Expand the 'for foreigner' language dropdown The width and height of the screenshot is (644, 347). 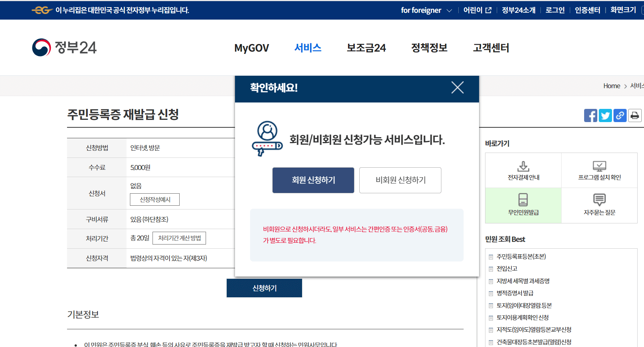[426, 10]
